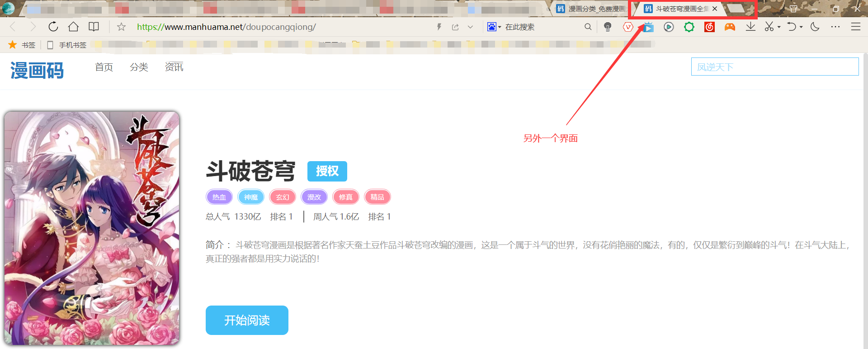Toggle night mode moon icon

(815, 27)
